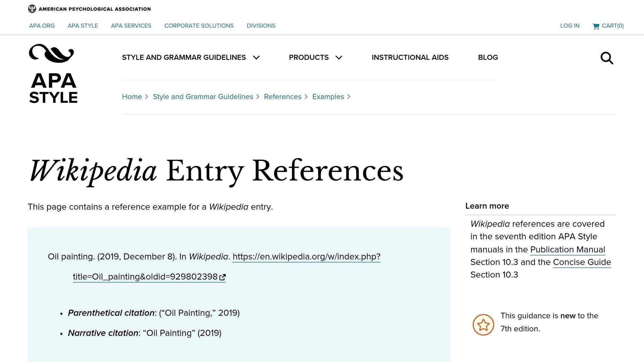The height and width of the screenshot is (362, 644).
Task: Open the Examples breadcrumb link
Action: (x=328, y=97)
